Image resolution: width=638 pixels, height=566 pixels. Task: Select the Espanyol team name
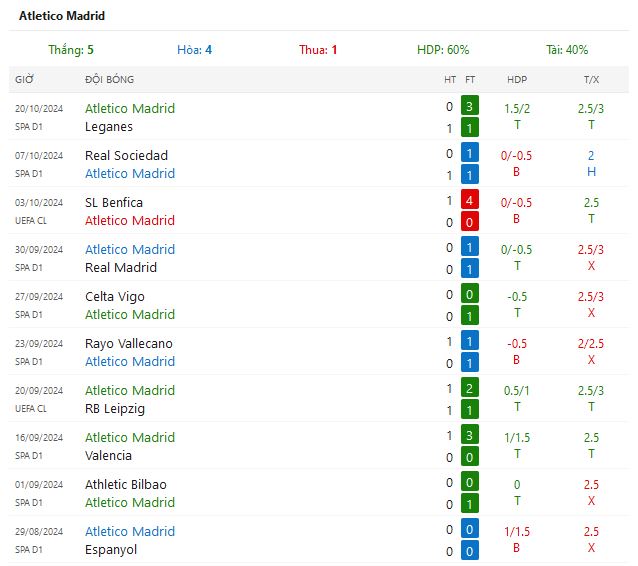tap(111, 550)
